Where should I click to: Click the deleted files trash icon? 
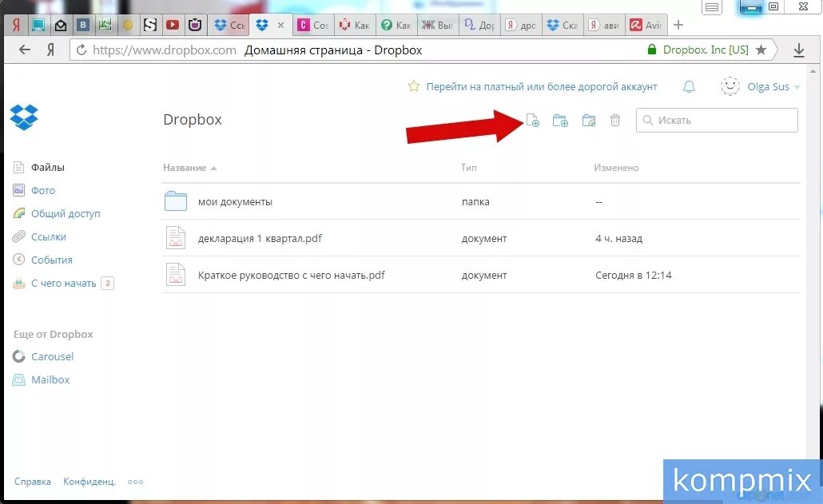615,121
